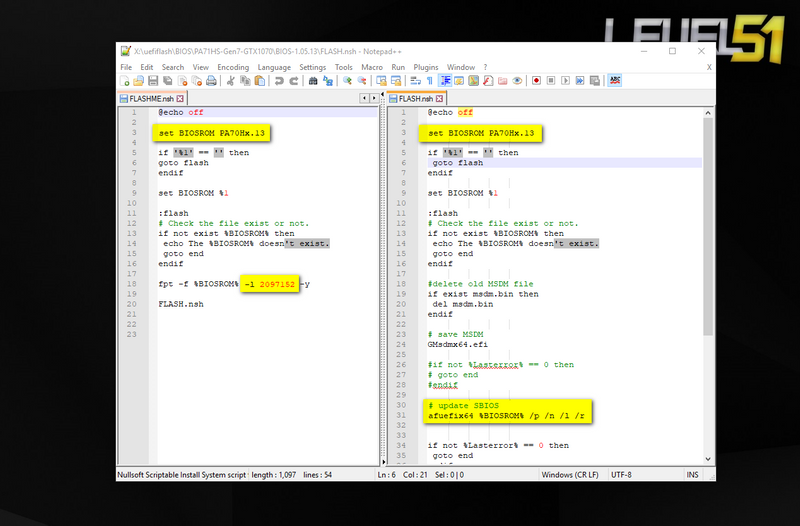
Task: Toggle Show All Characters pilcrow icon
Action: (x=430, y=81)
